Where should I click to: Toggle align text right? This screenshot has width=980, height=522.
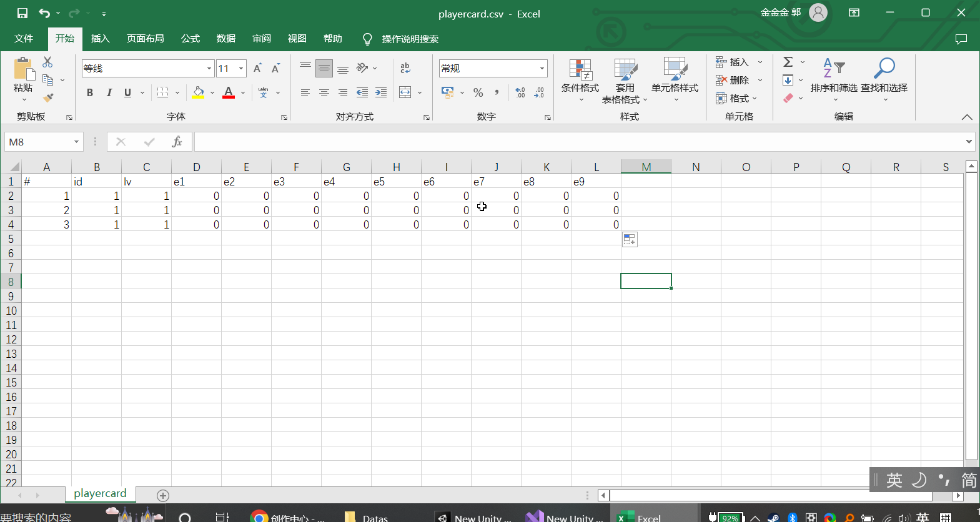pos(343,92)
